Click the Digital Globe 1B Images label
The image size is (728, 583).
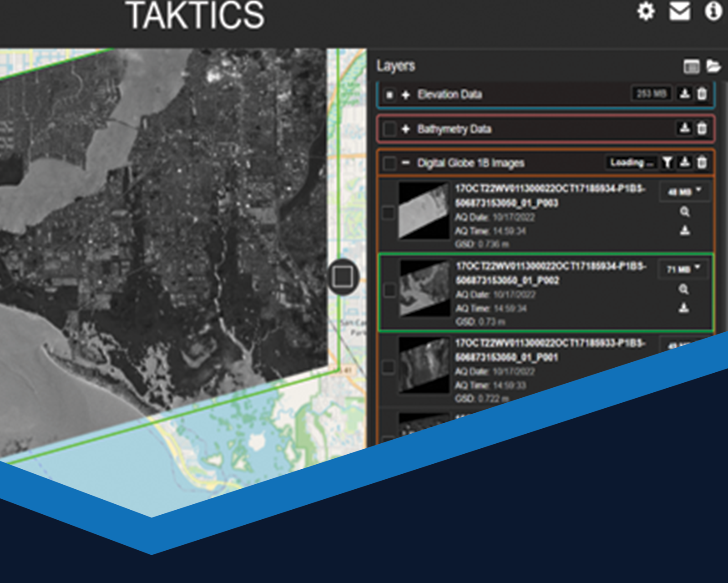tap(471, 163)
